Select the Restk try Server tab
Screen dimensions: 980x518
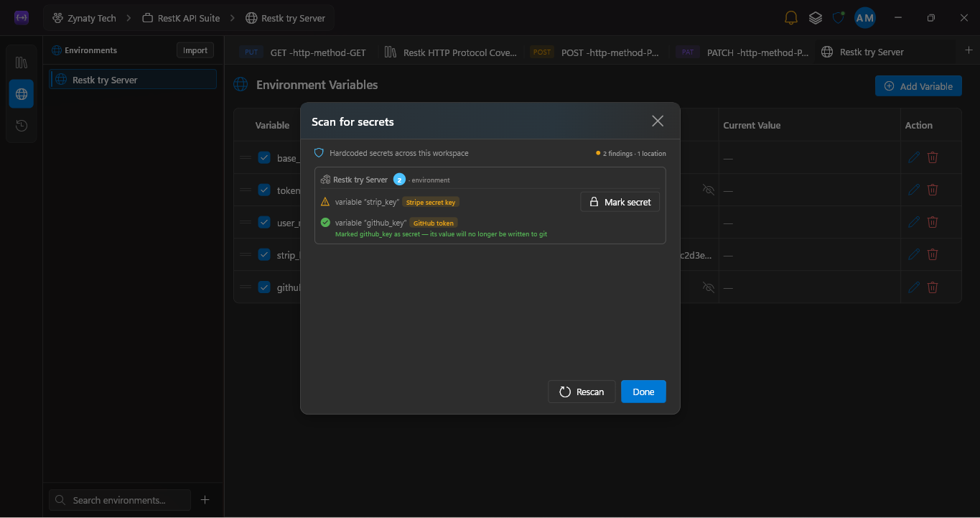pyautogui.click(x=862, y=52)
